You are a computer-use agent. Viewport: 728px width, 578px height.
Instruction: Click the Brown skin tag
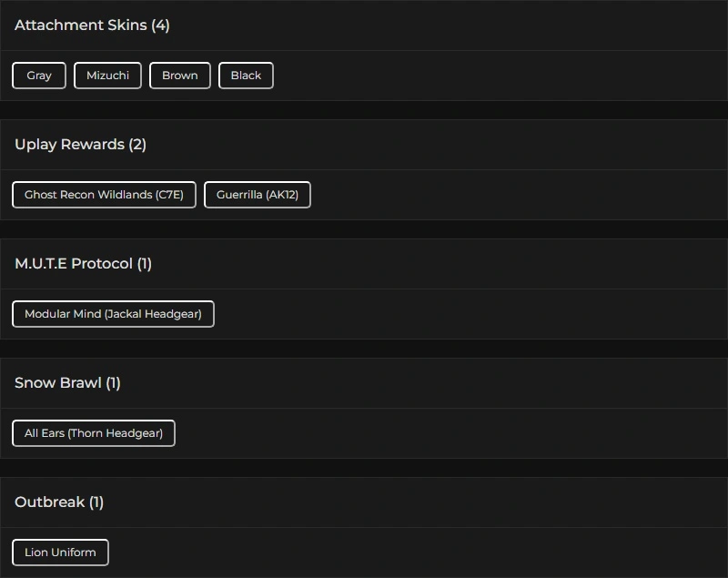click(180, 76)
